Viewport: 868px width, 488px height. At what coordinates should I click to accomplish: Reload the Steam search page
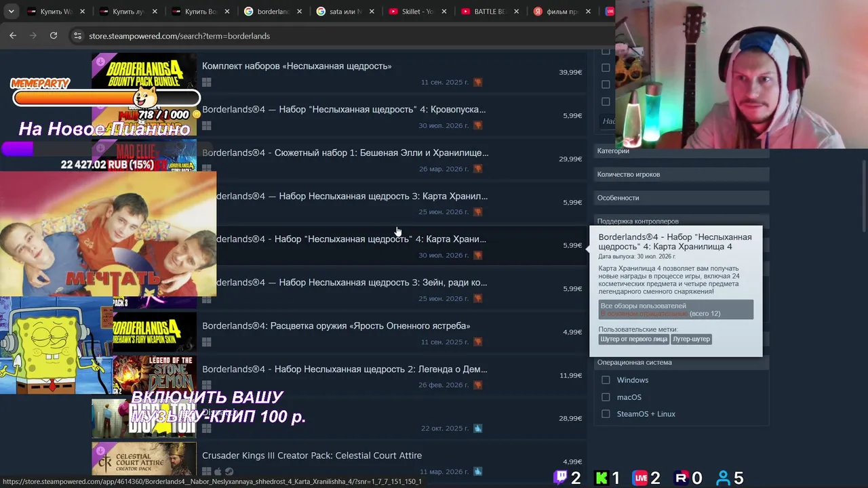tap(54, 36)
